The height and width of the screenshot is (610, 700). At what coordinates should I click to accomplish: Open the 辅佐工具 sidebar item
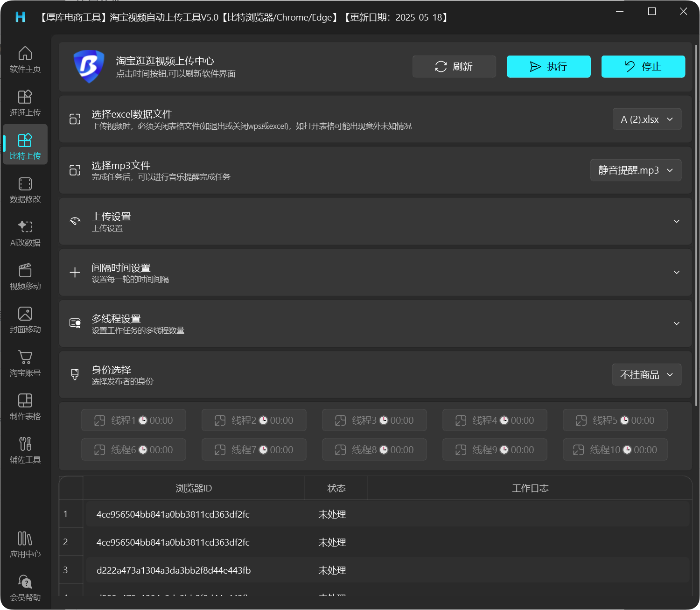click(x=25, y=450)
